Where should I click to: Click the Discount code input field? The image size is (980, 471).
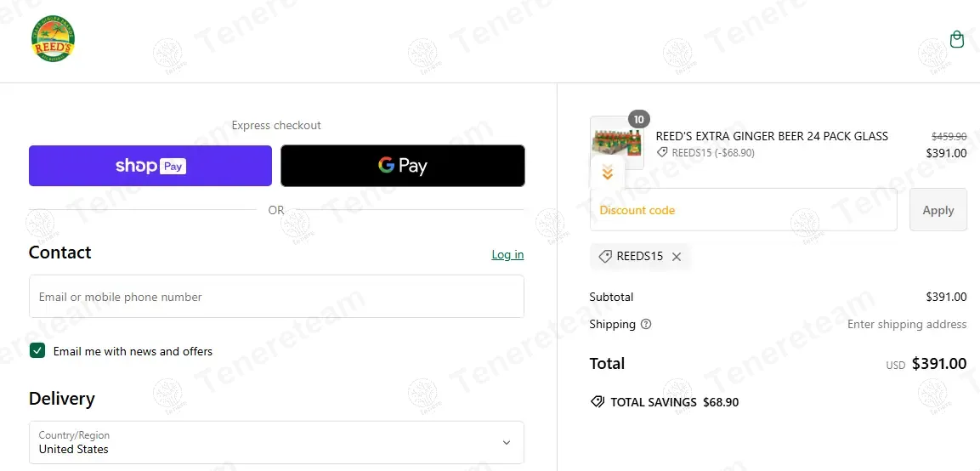[744, 210]
